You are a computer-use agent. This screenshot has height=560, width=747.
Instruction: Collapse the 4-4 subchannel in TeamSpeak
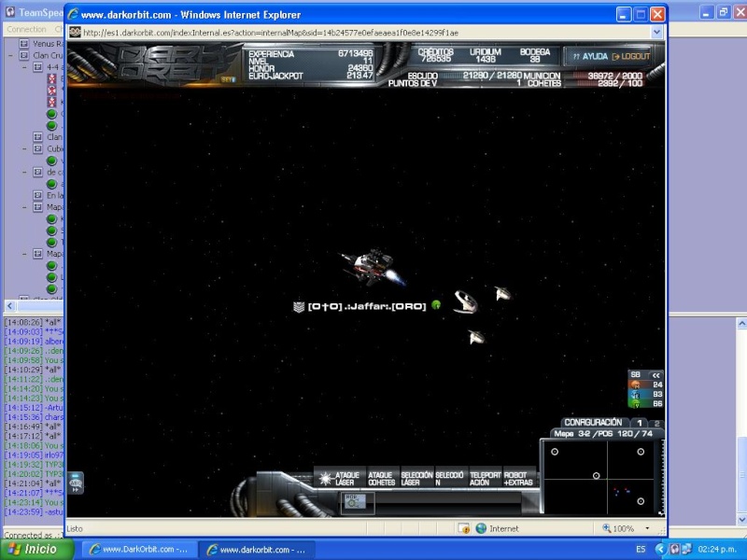24,67
